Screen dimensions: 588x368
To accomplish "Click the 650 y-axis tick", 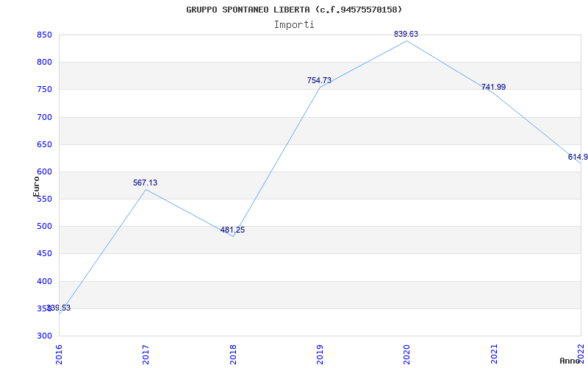I will tap(44, 144).
